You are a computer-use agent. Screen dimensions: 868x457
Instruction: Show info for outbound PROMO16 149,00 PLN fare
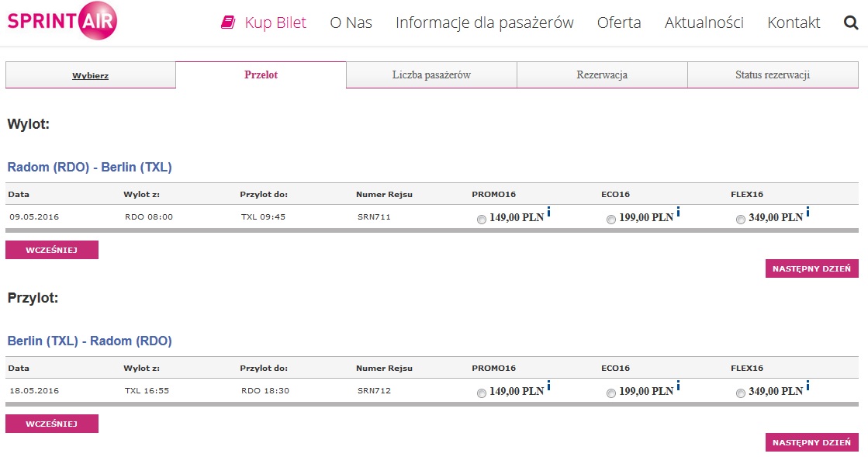[x=548, y=211]
